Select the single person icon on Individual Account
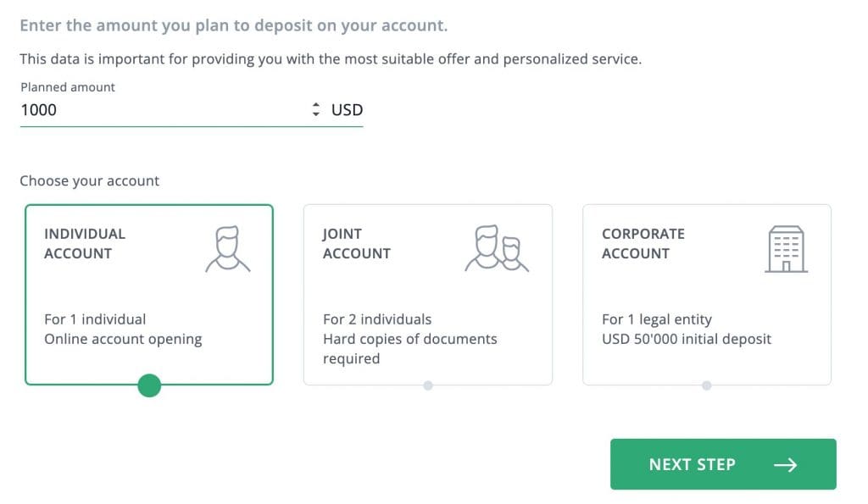This screenshot has height=504, width=868. click(228, 246)
